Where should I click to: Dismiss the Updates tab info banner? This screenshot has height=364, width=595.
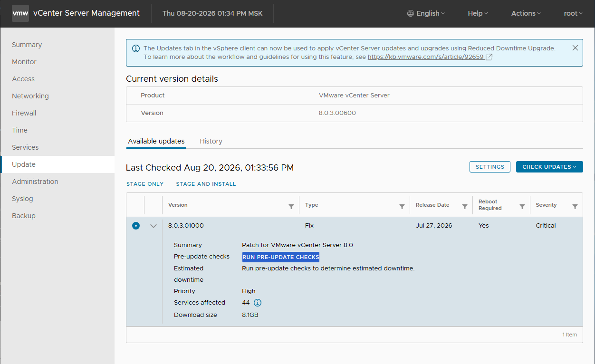575,48
